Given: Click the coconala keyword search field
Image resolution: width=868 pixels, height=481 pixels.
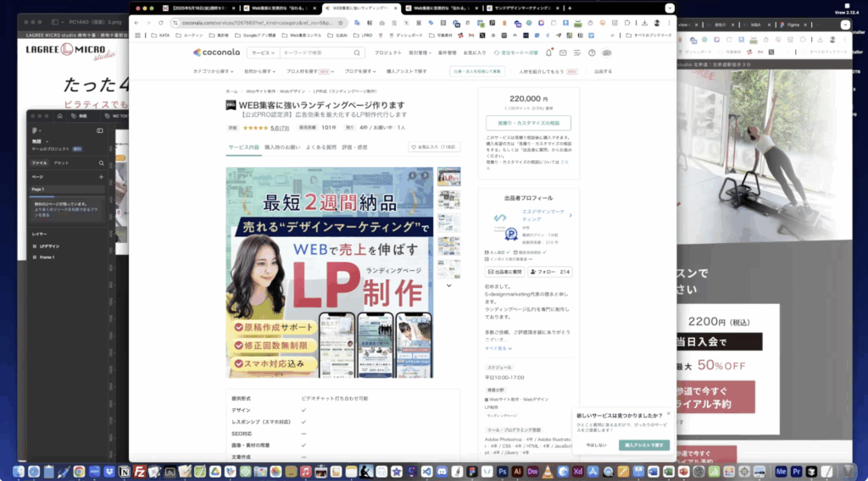Looking at the screenshot, I should 315,53.
